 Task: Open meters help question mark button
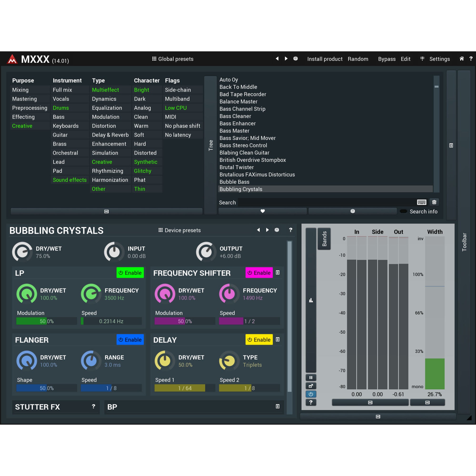(311, 402)
